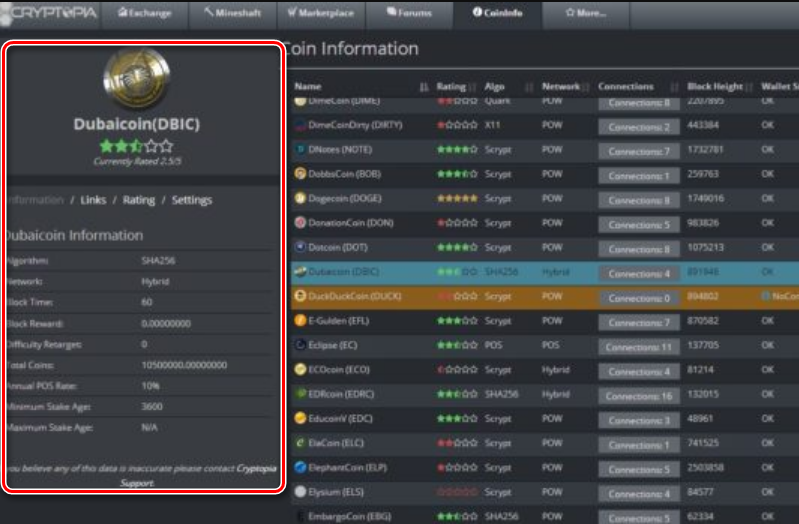Click Dogecoin's five-star rating
Image resolution: width=799 pixels, height=524 pixels.
pos(457,198)
